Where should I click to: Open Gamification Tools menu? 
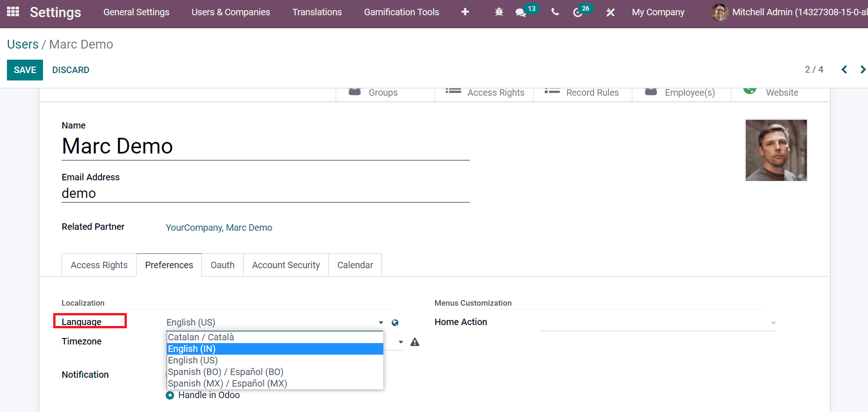point(401,12)
